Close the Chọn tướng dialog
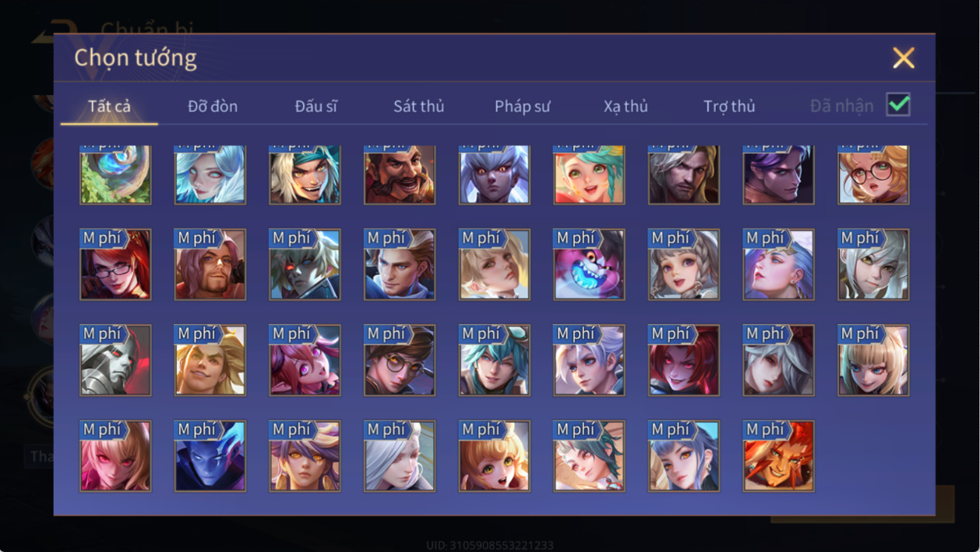 (904, 58)
